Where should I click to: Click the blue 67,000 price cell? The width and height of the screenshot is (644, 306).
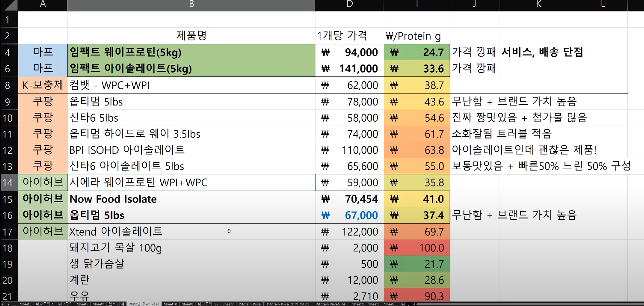[349, 215]
